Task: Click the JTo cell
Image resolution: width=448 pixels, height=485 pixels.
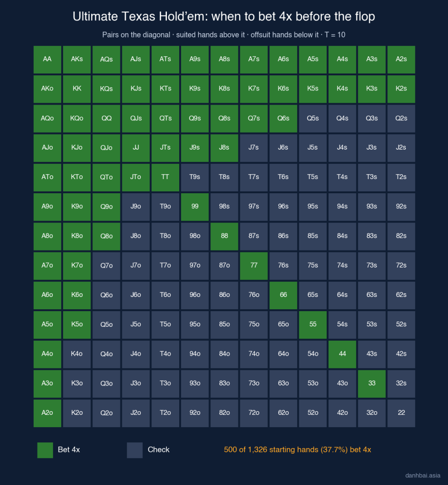Action: (136, 178)
